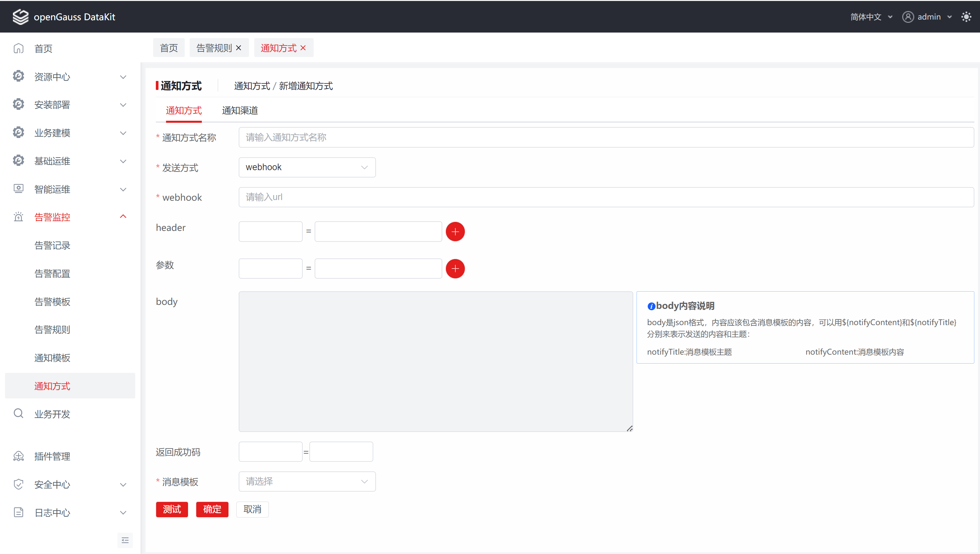The image size is (980, 554).
Task: Click the 首页 home icon in sidebar
Action: pyautogui.click(x=18, y=49)
